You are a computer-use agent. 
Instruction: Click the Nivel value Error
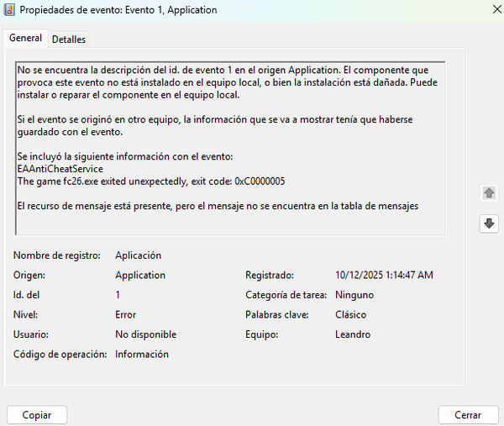(x=126, y=315)
